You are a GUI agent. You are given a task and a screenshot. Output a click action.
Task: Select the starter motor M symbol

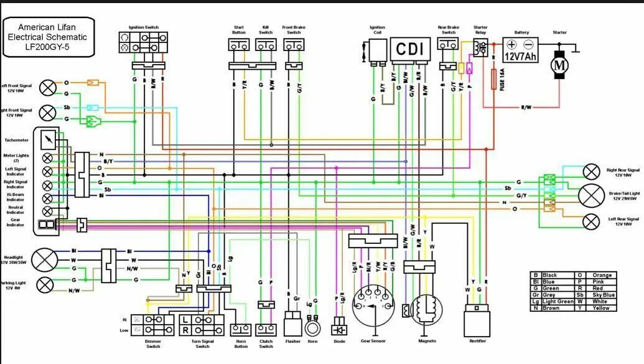click(559, 65)
